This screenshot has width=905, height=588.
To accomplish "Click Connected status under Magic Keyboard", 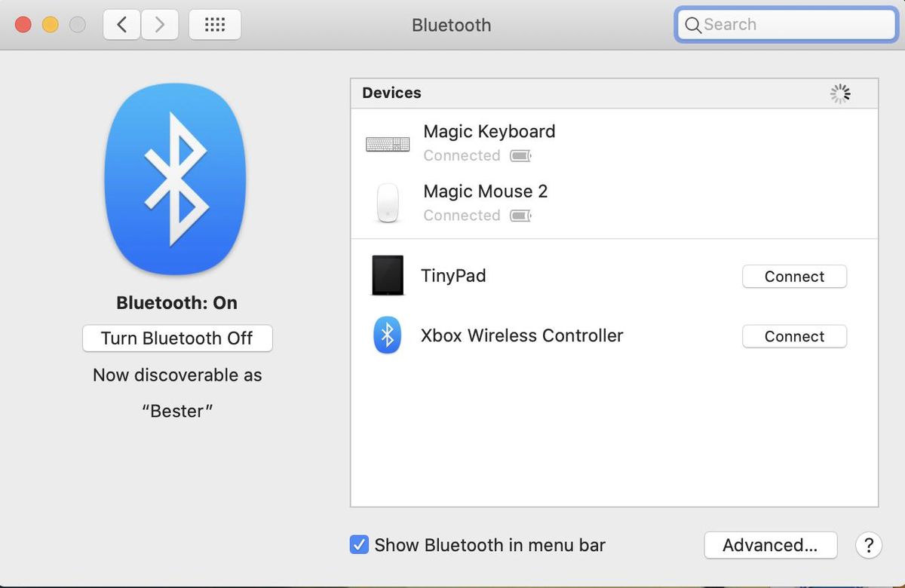I will [x=462, y=156].
